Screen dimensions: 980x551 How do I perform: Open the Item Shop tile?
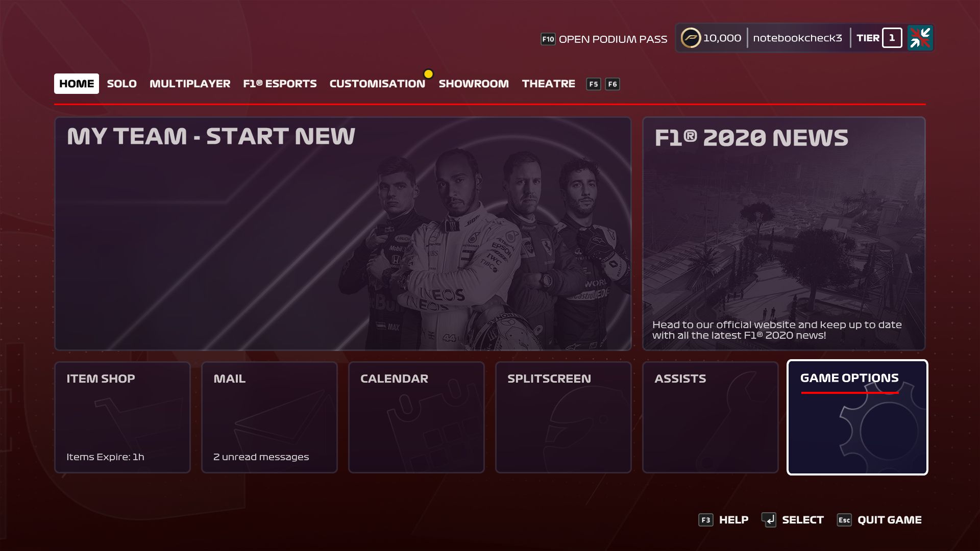click(122, 417)
